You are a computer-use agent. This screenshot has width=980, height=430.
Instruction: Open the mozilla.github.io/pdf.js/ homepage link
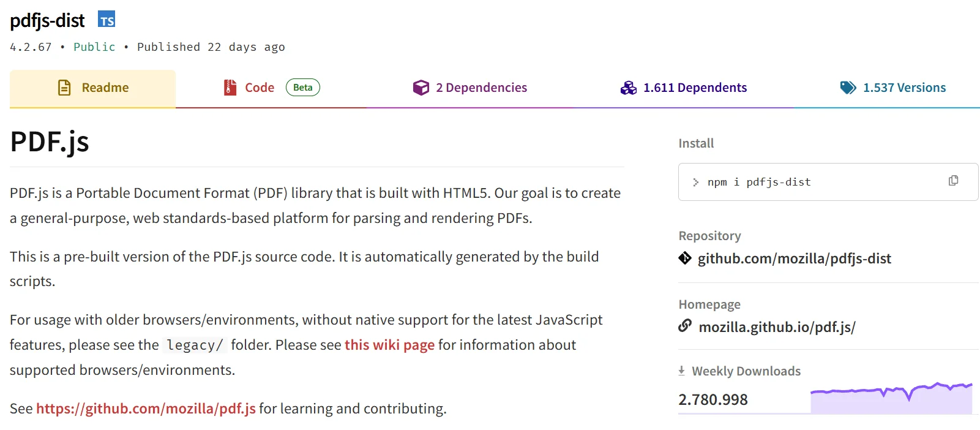pos(777,327)
